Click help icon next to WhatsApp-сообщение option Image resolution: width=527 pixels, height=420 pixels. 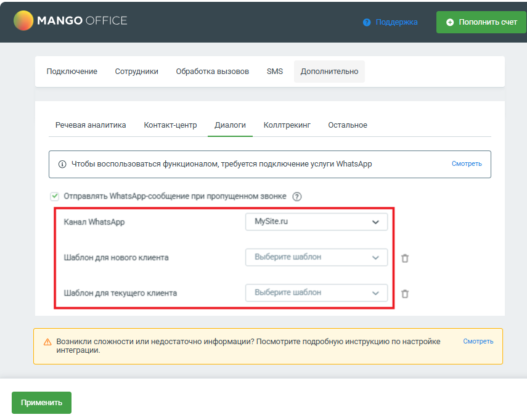tap(296, 196)
